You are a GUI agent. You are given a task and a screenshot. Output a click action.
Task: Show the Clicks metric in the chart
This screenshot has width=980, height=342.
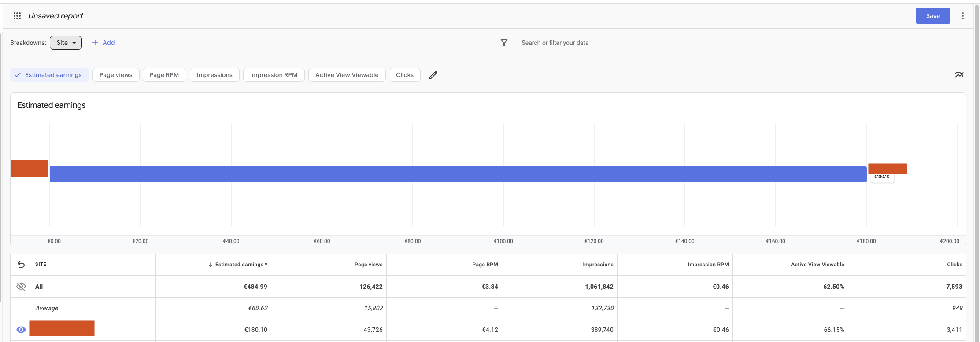coord(404,75)
